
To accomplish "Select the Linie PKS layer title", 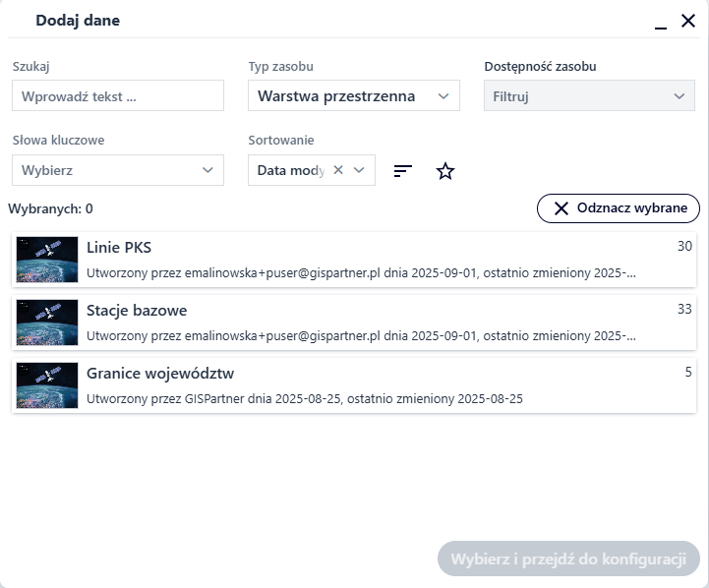I will [119, 248].
